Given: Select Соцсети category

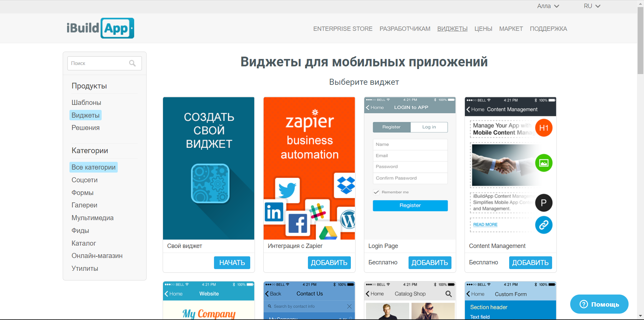Looking at the screenshot, I should click(x=85, y=180).
